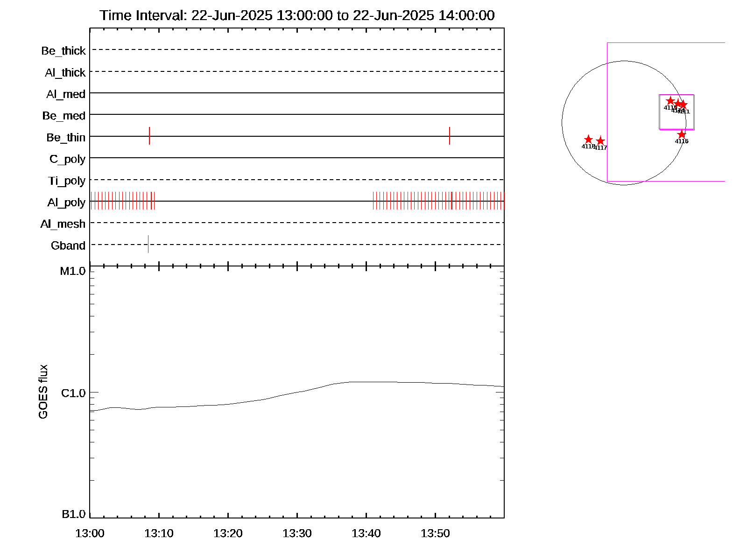Click the C_poly filter label
This screenshot has height=560, width=747.
click(67, 159)
